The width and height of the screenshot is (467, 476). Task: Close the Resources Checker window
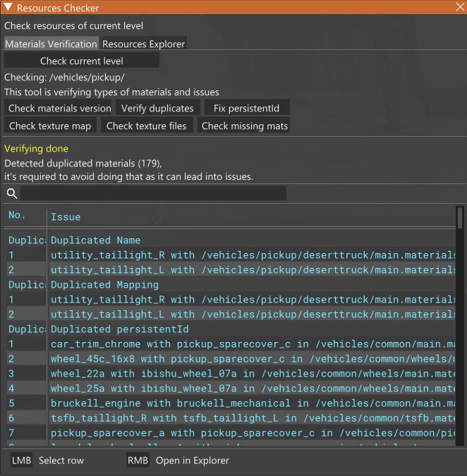click(459, 8)
